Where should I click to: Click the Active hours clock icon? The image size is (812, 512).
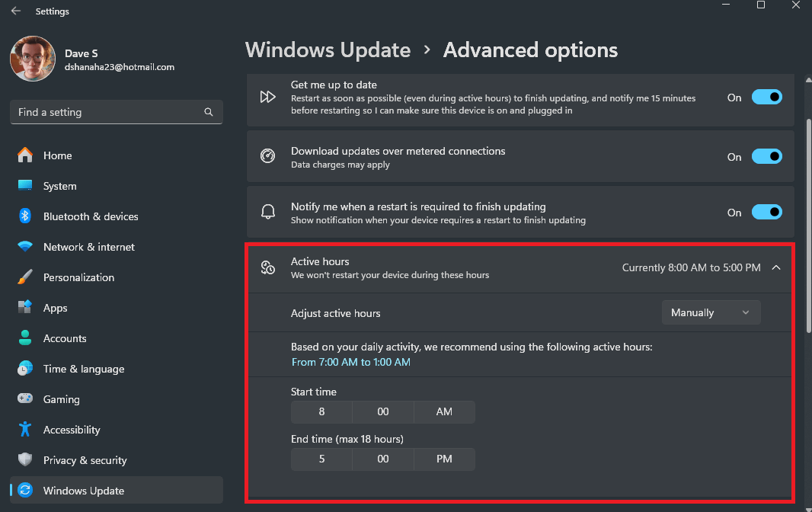(267, 267)
